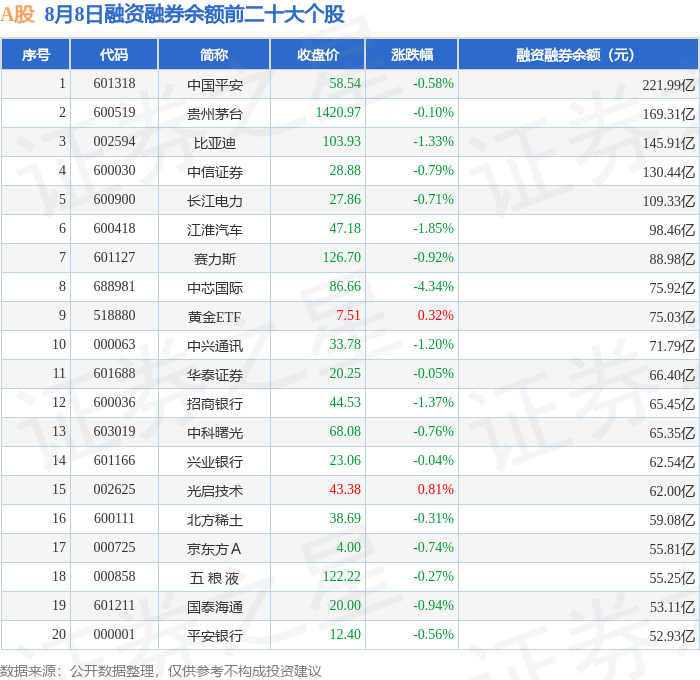700x680 pixels.
Task: Click stock code 600900
Action: [x=114, y=199]
